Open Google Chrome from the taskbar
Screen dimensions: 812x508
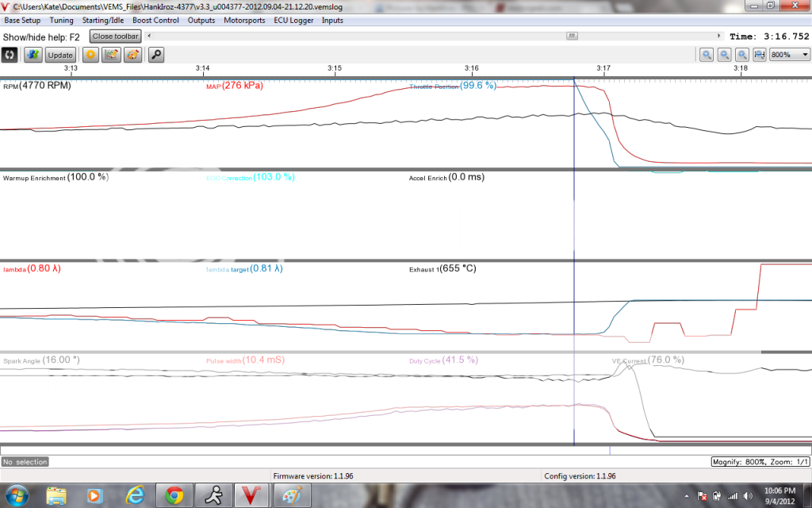click(175, 496)
